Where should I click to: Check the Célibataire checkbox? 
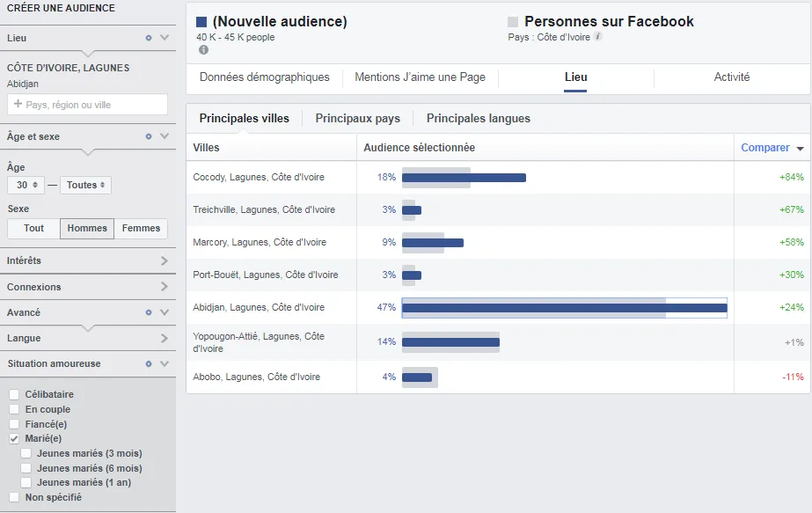pos(14,395)
